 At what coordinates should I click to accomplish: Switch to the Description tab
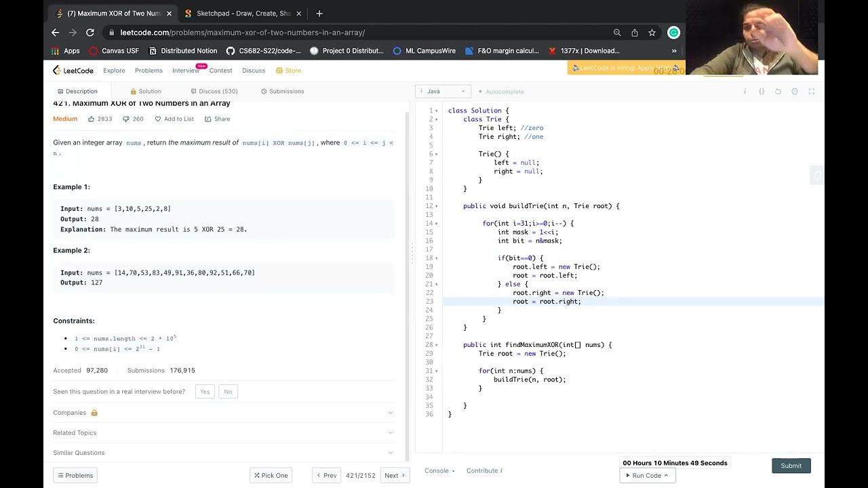click(77, 91)
